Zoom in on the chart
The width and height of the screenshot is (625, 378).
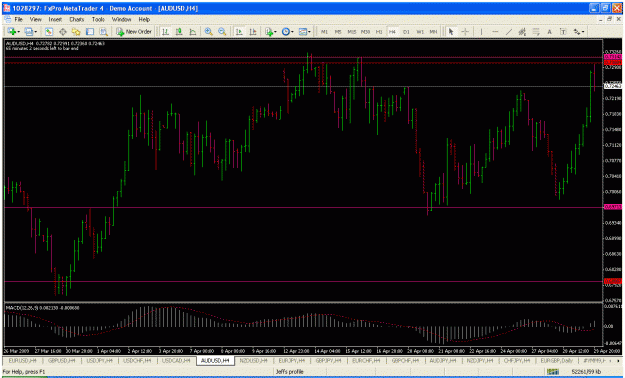pos(208,32)
